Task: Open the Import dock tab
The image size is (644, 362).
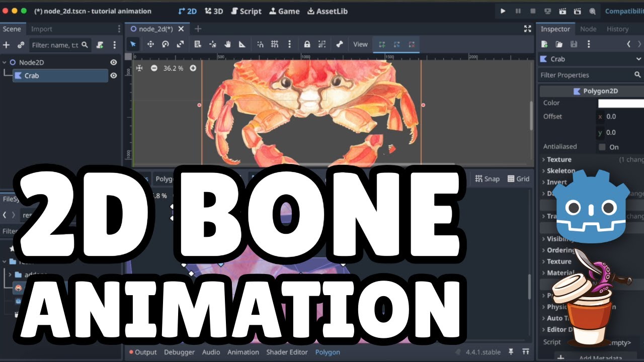Action: [x=42, y=29]
